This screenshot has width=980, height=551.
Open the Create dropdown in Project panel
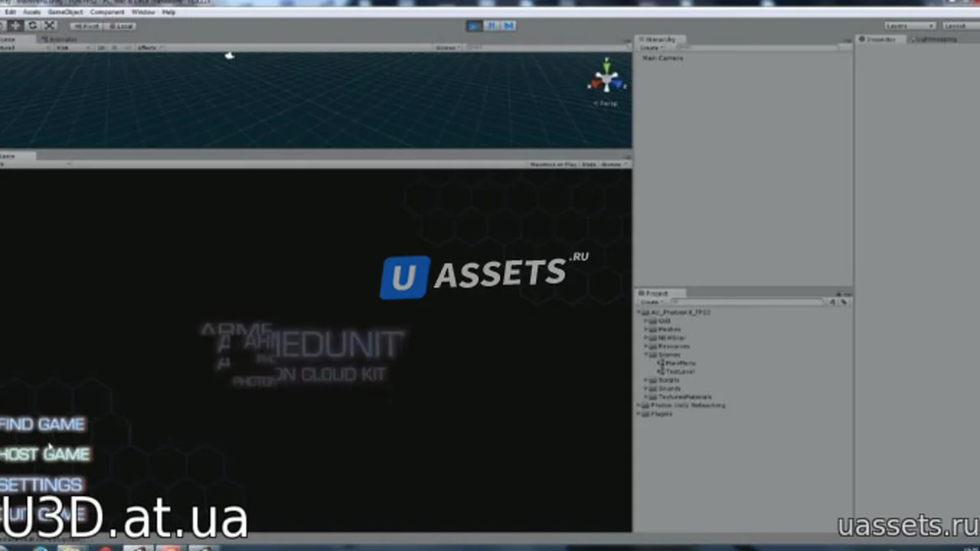coord(650,302)
